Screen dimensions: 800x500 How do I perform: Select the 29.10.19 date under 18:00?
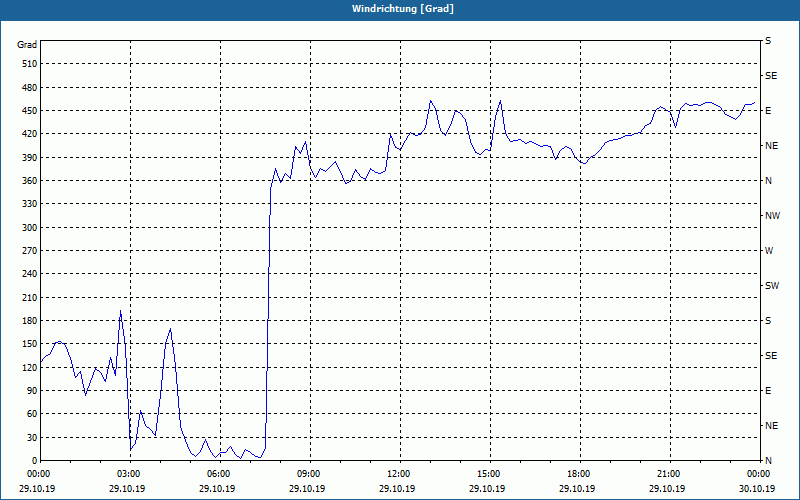tap(578, 489)
